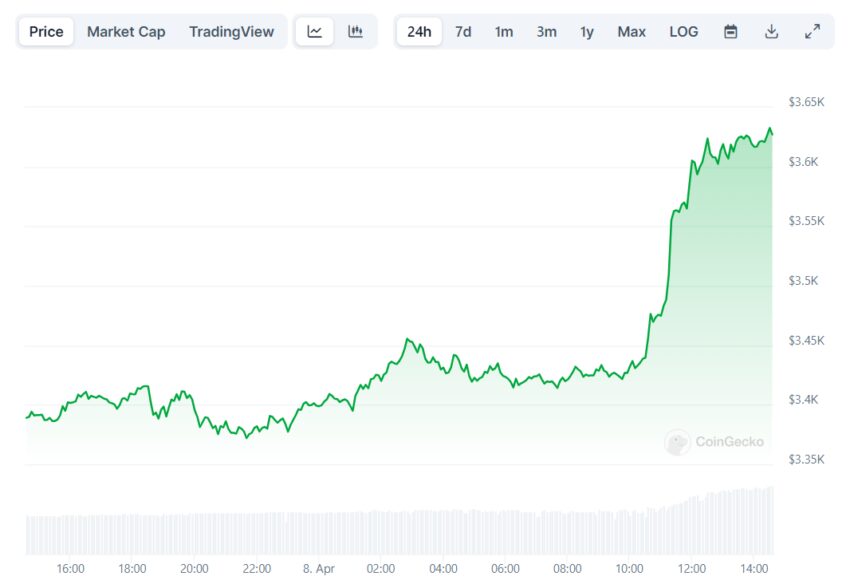
Task: Set chart range to 1y
Action: click(587, 31)
